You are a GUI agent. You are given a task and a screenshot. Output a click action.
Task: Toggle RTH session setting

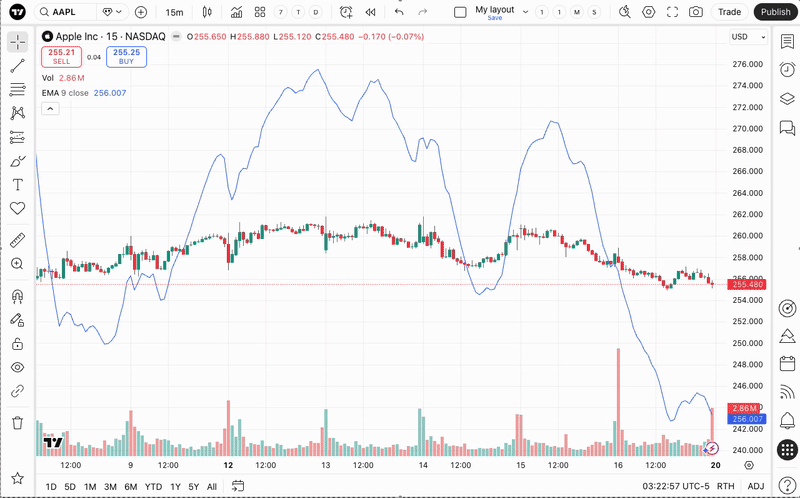[x=726, y=486]
